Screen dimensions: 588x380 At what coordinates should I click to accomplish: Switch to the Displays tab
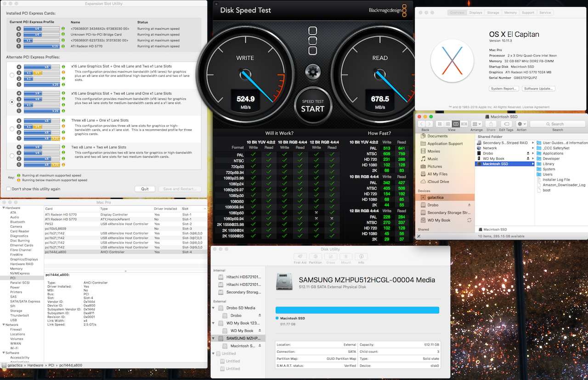tap(475, 13)
